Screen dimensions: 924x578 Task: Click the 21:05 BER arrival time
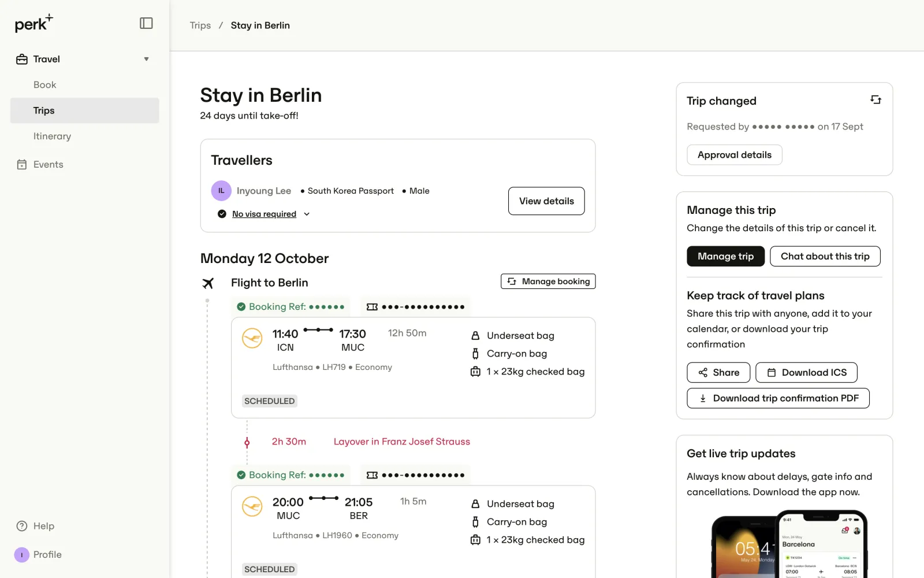359,509
